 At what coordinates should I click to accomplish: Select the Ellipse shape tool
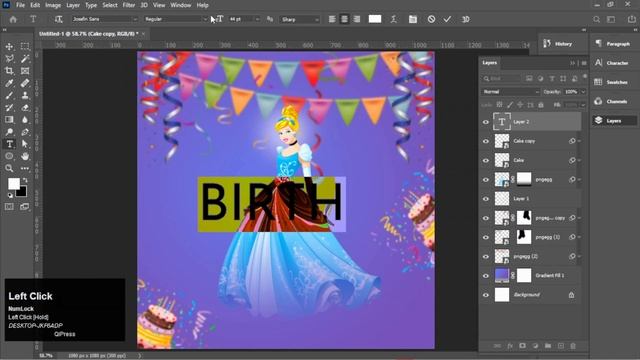point(9,156)
